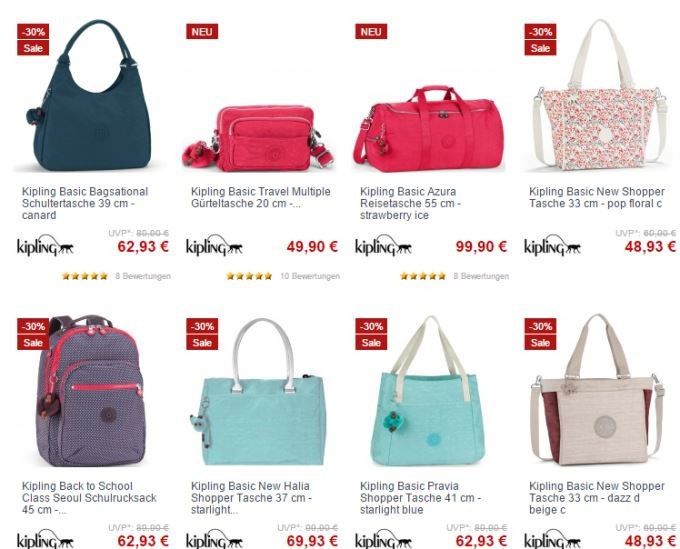Click the -30% Sale badge on pop floral shopper
This screenshot has width=680, height=549.
coord(540,39)
